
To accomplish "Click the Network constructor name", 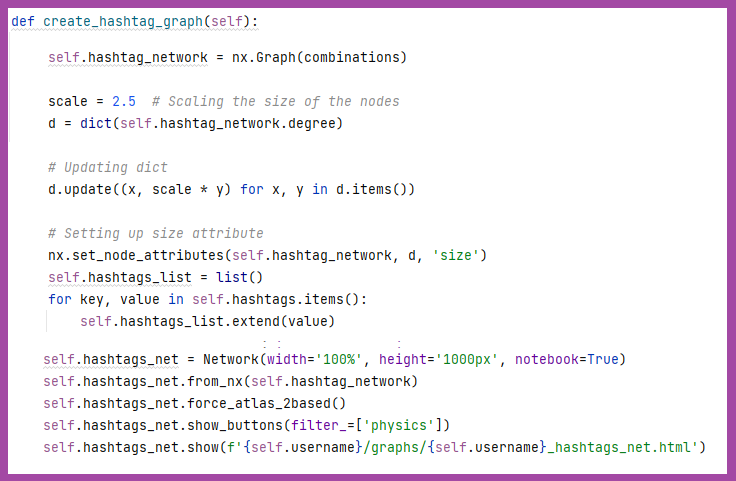I will [230, 359].
